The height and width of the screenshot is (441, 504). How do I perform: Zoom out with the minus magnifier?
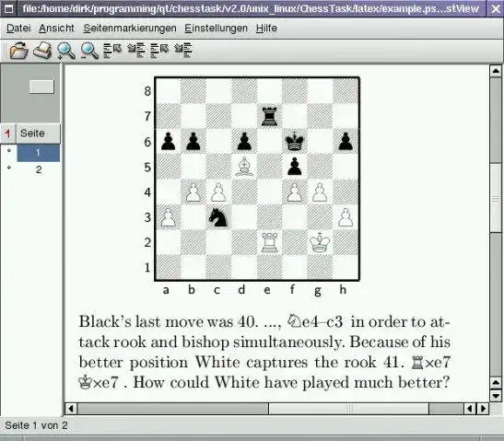(x=89, y=51)
